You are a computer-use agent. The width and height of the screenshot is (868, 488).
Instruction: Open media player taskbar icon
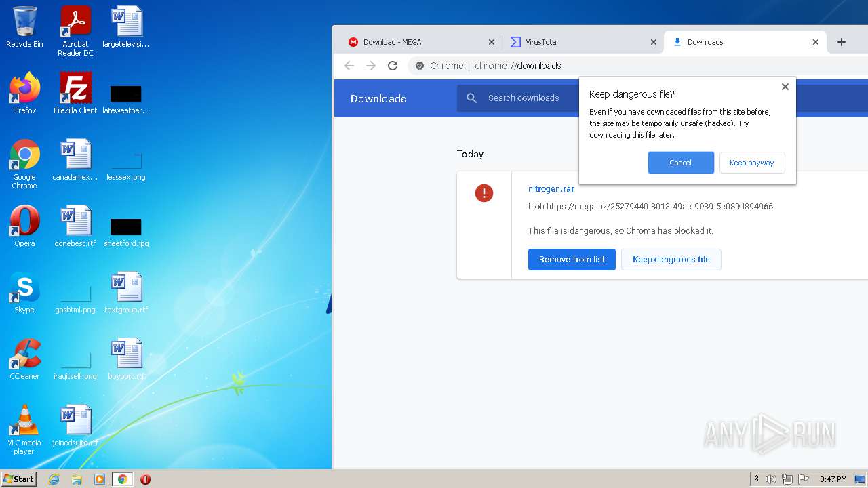(100, 479)
